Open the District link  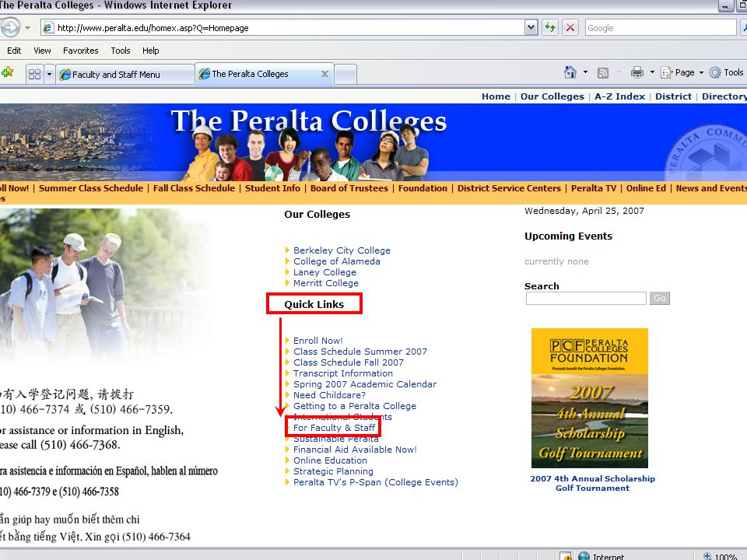coord(673,96)
